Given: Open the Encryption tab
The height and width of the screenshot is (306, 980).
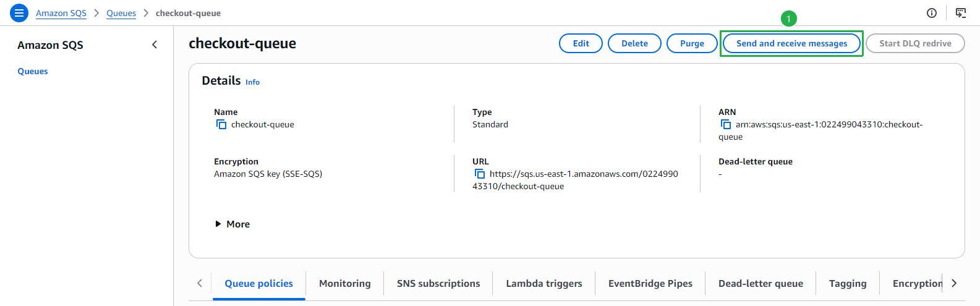Looking at the screenshot, I should tap(917, 283).
